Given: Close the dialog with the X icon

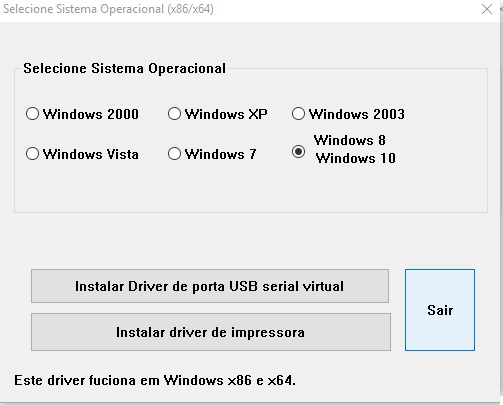Looking at the screenshot, I should click(487, 9).
